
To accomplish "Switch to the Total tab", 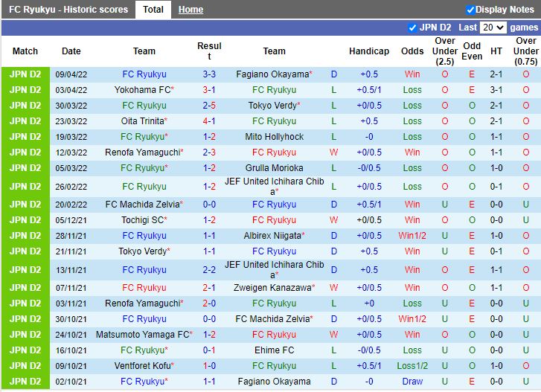I will [153, 10].
